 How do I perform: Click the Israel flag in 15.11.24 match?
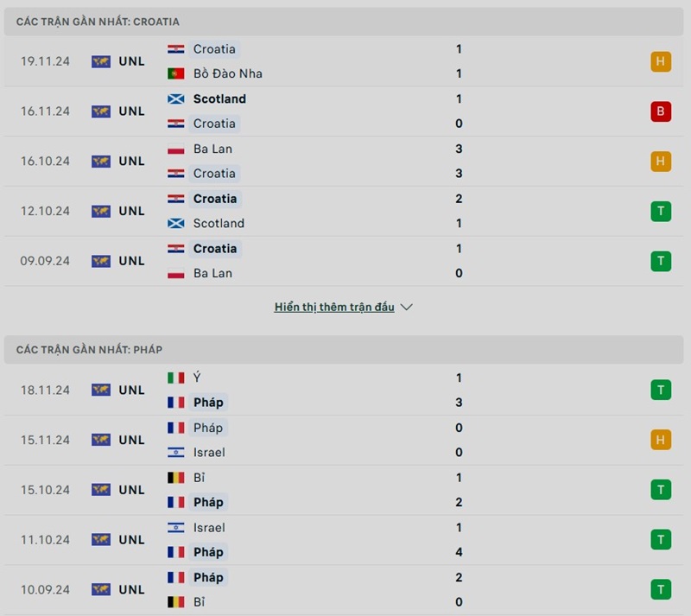(176, 453)
